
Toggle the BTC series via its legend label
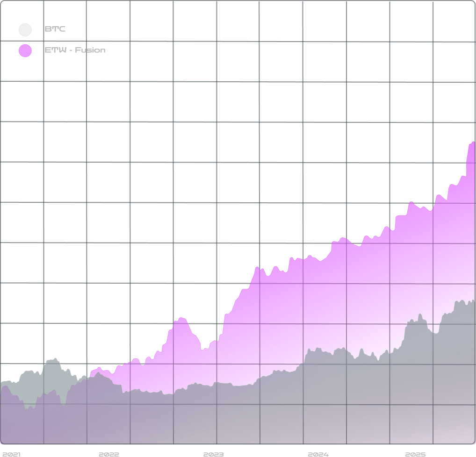55,29
